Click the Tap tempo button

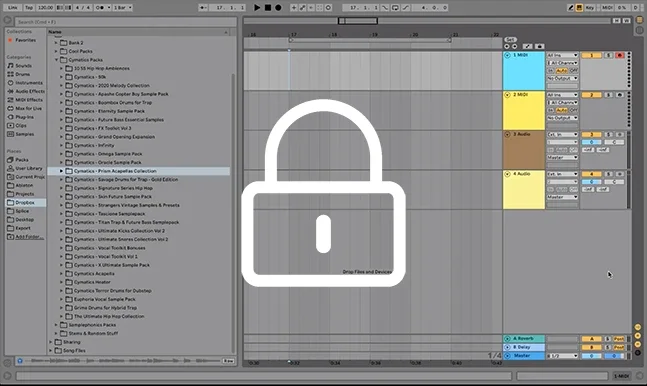point(29,7)
